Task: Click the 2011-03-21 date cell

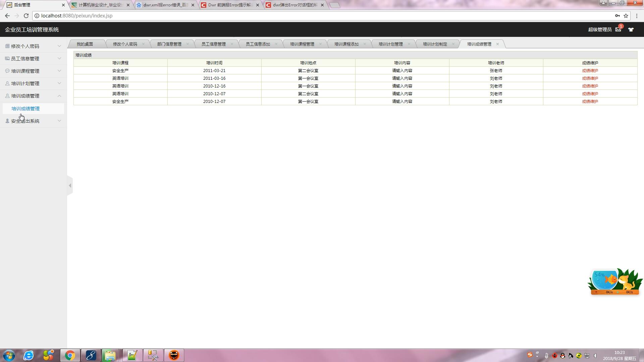Action: [214, 71]
